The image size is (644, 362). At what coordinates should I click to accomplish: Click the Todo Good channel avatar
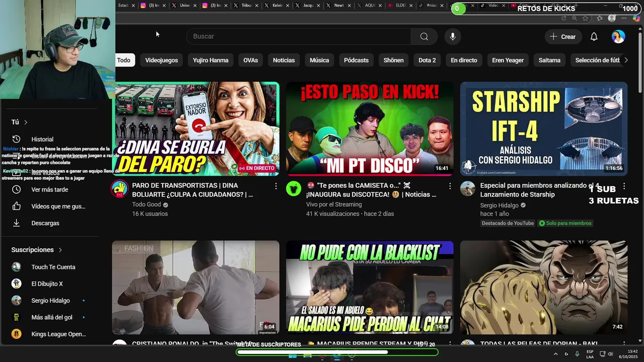(x=119, y=189)
